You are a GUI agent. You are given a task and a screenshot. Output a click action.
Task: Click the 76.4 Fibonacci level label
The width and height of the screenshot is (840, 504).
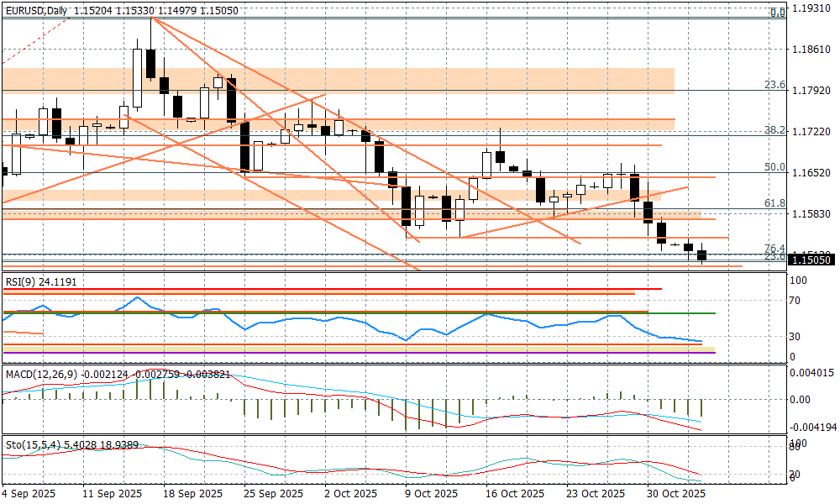(774, 249)
